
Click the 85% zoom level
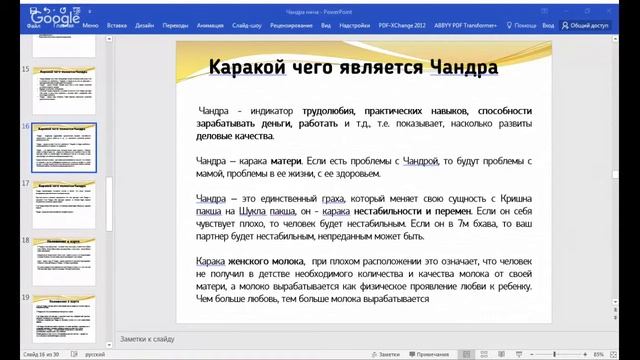pos(598,354)
